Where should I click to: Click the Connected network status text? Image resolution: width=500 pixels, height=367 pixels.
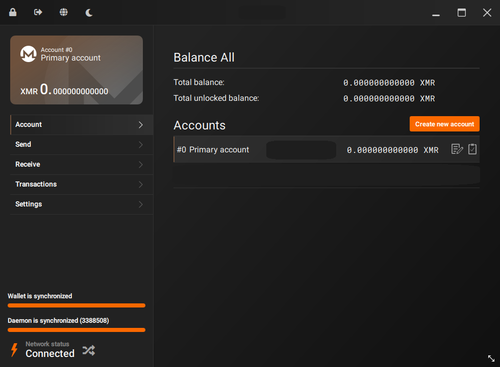click(x=50, y=353)
